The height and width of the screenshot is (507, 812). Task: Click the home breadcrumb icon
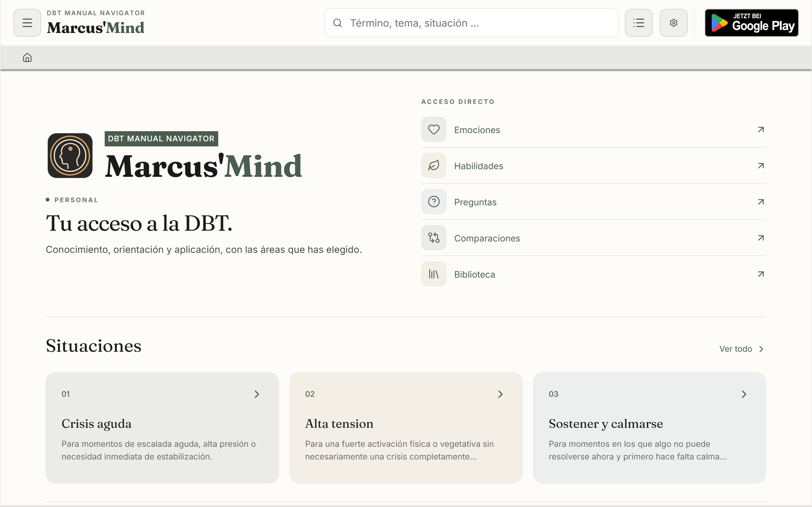(27, 58)
